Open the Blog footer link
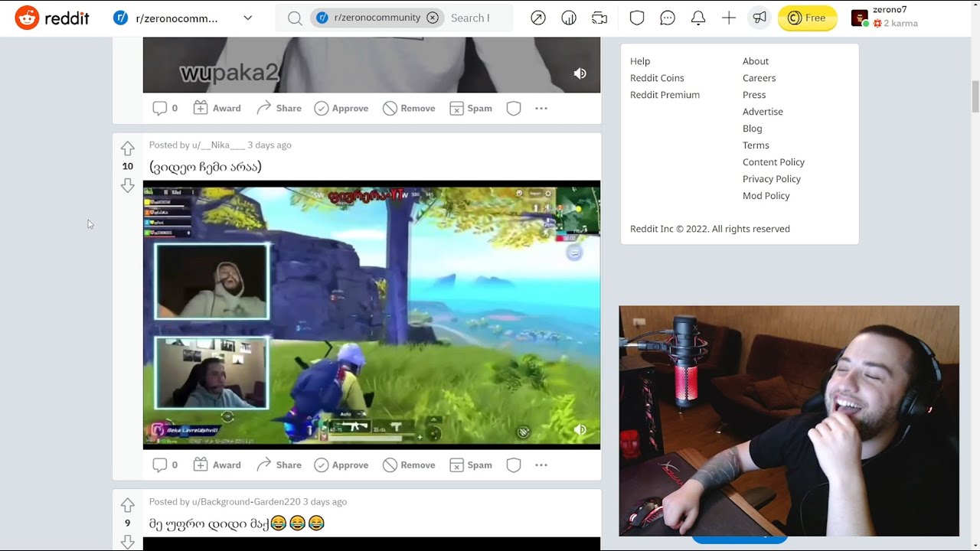The image size is (980, 551). click(753, 129)
